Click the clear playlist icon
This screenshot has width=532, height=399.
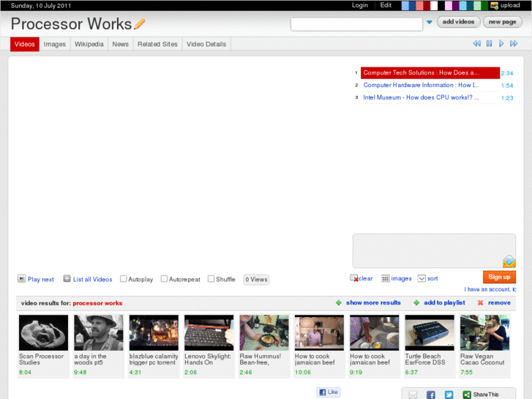(x=354, y=278)
